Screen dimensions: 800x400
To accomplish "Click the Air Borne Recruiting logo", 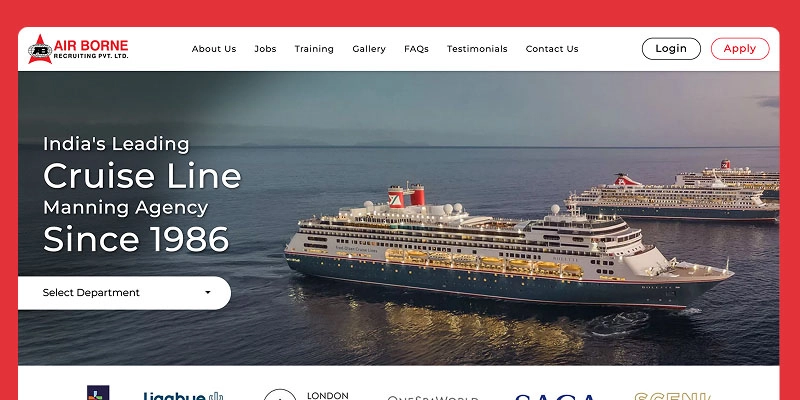I will point(78,49).
